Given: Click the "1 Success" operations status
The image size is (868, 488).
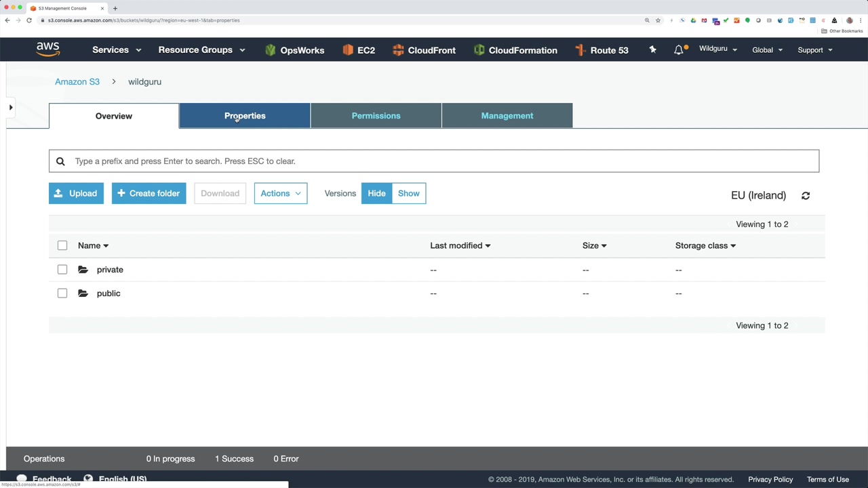Looking at the screenshot, I should click(234, 459).
